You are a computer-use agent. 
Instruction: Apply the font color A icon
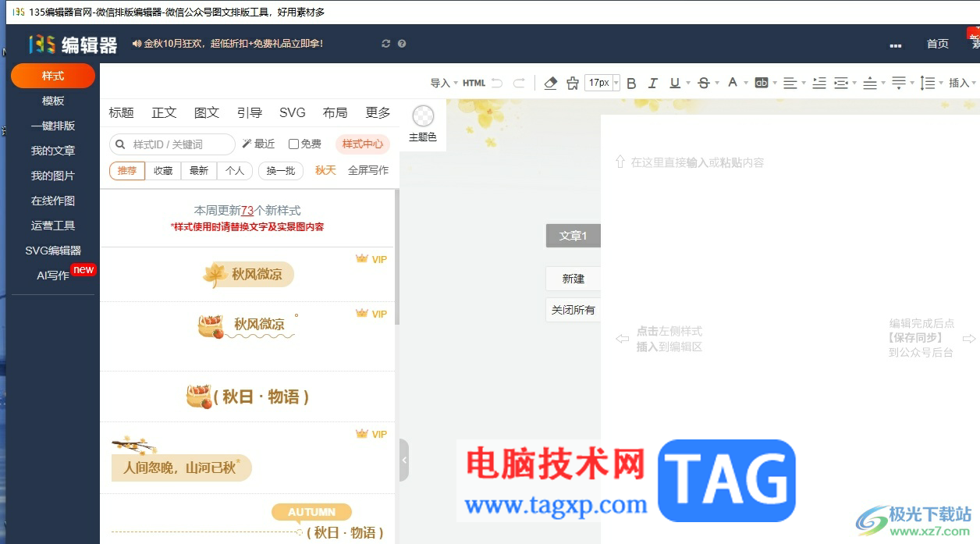(732, 82)
